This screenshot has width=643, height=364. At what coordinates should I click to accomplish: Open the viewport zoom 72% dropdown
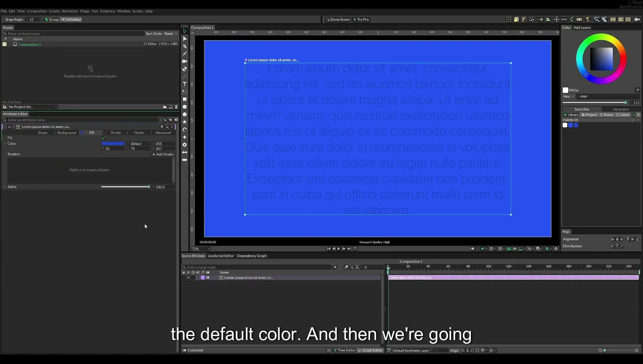pyautogui.click(x=201, y=249)
